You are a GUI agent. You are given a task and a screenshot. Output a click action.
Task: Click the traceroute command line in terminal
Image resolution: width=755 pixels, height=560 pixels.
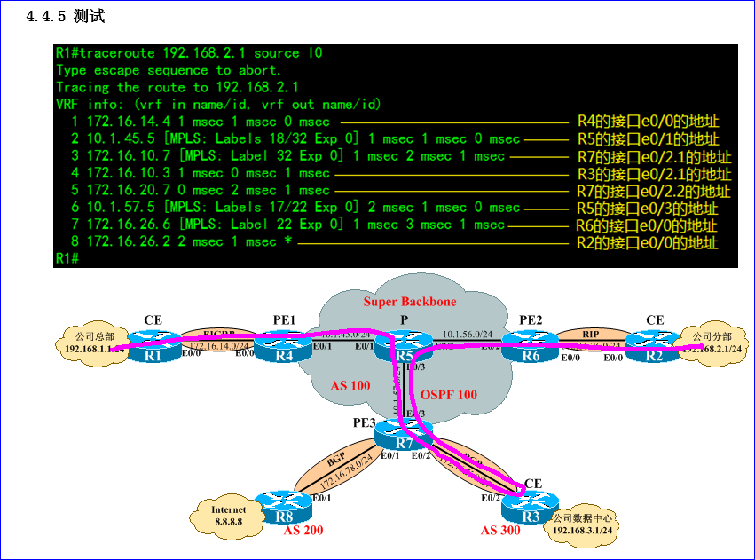189,53
